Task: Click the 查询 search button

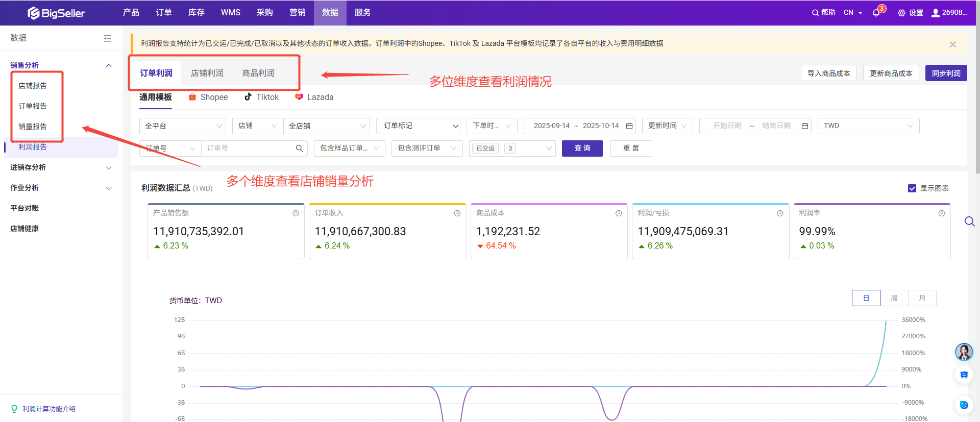Action: (x=582, y=148)
